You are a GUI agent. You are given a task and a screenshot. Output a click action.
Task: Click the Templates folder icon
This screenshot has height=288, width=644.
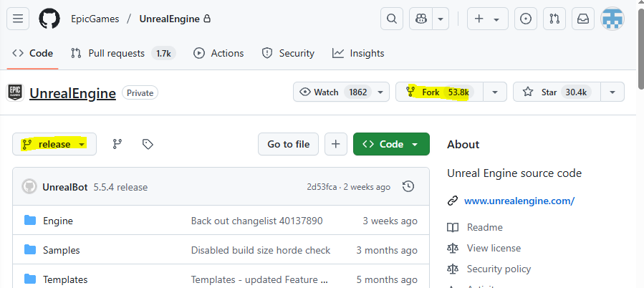(x=30, y=279)
